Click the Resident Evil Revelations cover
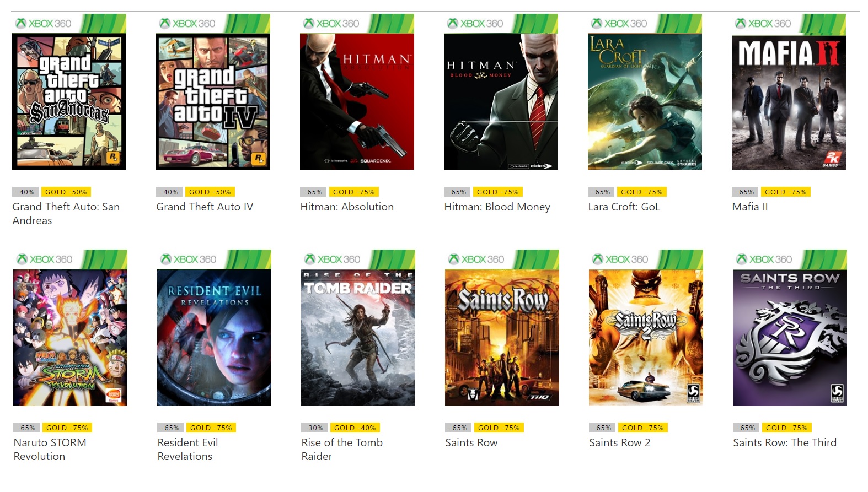Screen dimensions: 868x492 (214, 337)
